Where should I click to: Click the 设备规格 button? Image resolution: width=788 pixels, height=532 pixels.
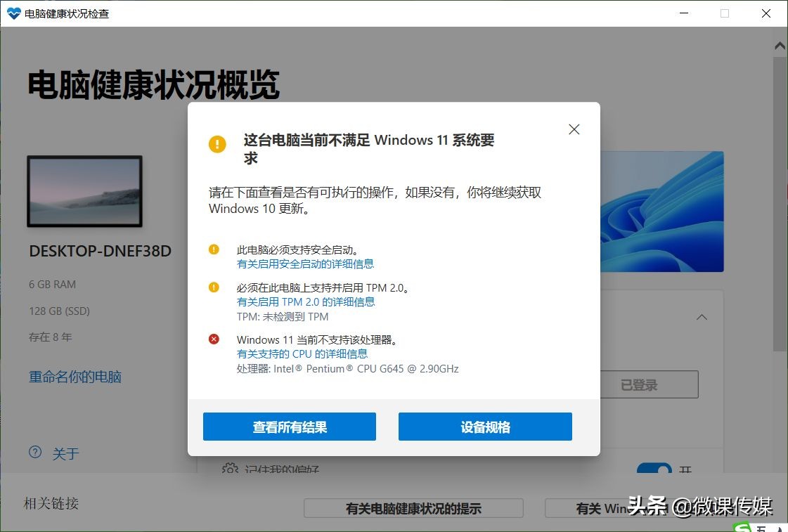coord(484,426)
